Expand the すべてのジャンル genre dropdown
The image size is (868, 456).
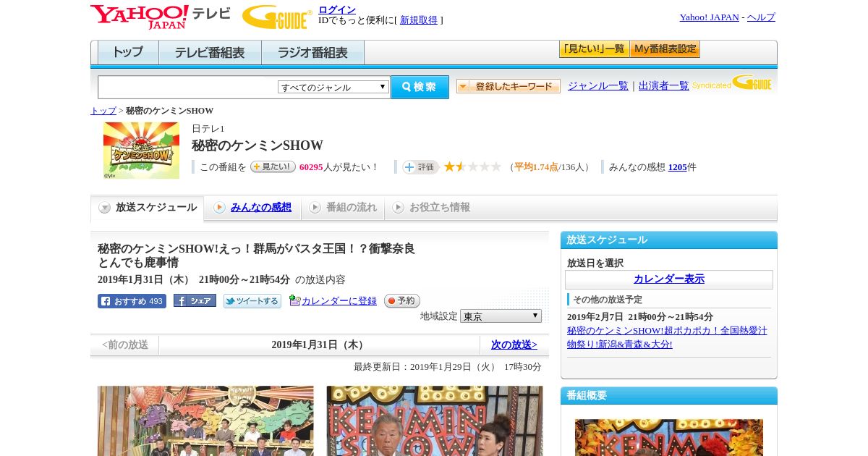(x=333, y=87)
